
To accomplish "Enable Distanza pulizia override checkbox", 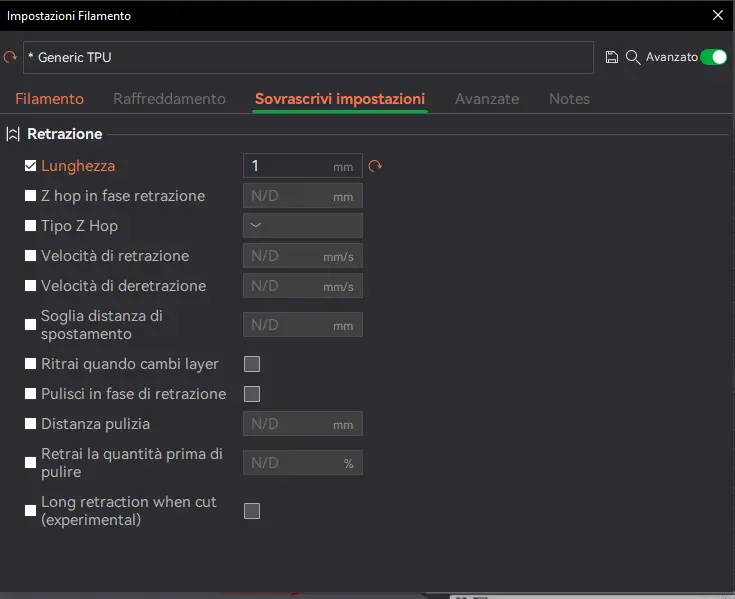I will pyautogui.click(x=30, y=424).
